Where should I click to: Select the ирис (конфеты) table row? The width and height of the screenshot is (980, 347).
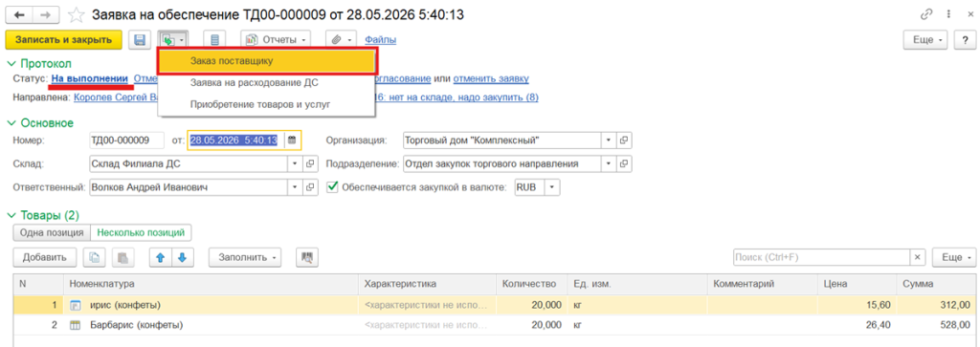494,305
